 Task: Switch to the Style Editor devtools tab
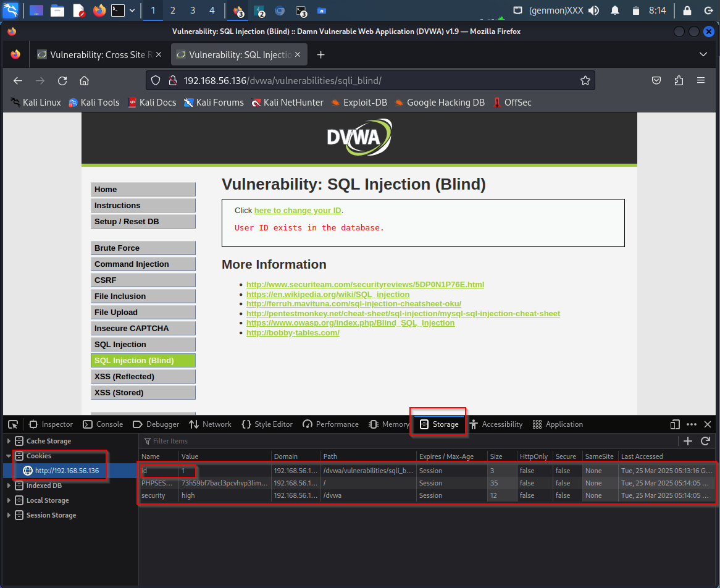point(267,424)
